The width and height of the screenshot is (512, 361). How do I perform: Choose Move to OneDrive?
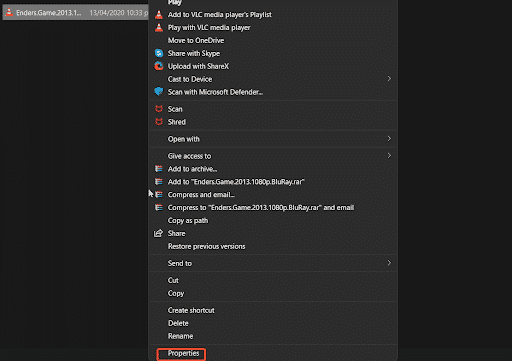tap(196, 41)
